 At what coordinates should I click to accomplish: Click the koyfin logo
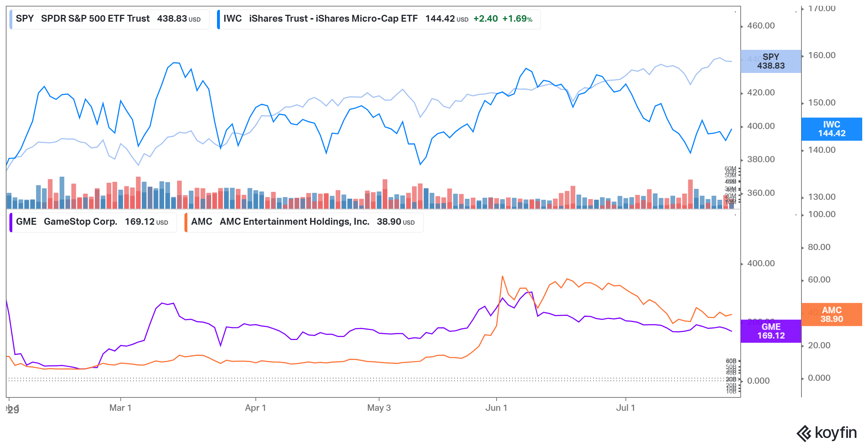tap(826, 433)
